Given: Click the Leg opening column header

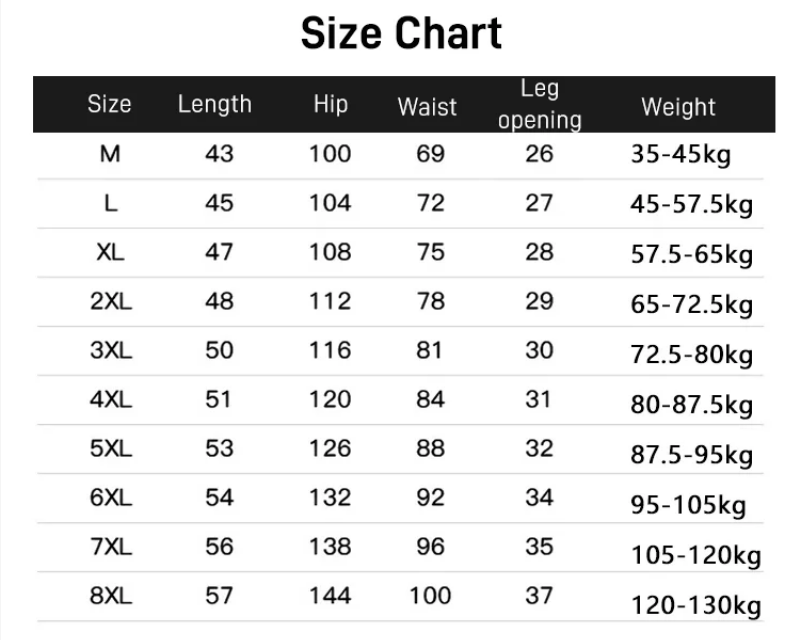Looking at the screenshot, I should (539, 105).
